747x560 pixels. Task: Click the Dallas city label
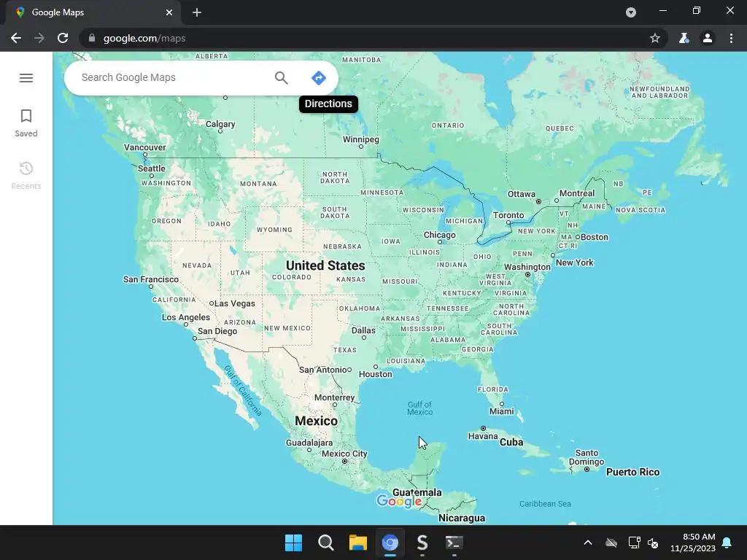tap(363, 330)
